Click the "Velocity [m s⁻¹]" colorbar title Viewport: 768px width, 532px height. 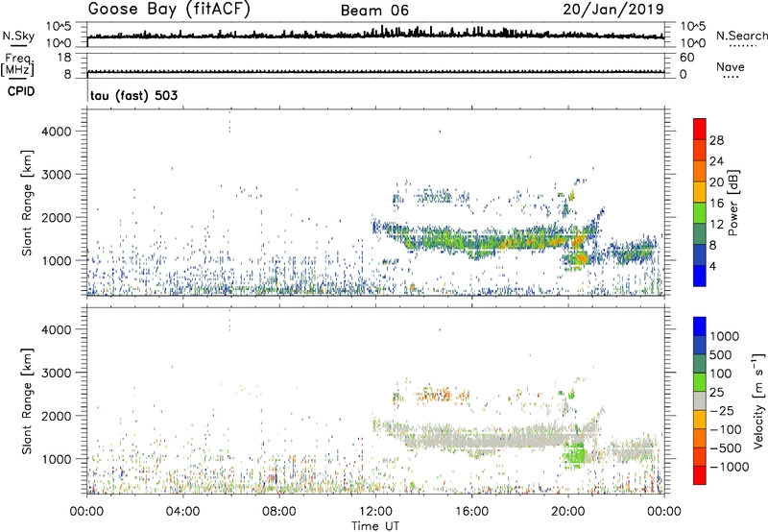pyautogui.click(x=757, y=401)
